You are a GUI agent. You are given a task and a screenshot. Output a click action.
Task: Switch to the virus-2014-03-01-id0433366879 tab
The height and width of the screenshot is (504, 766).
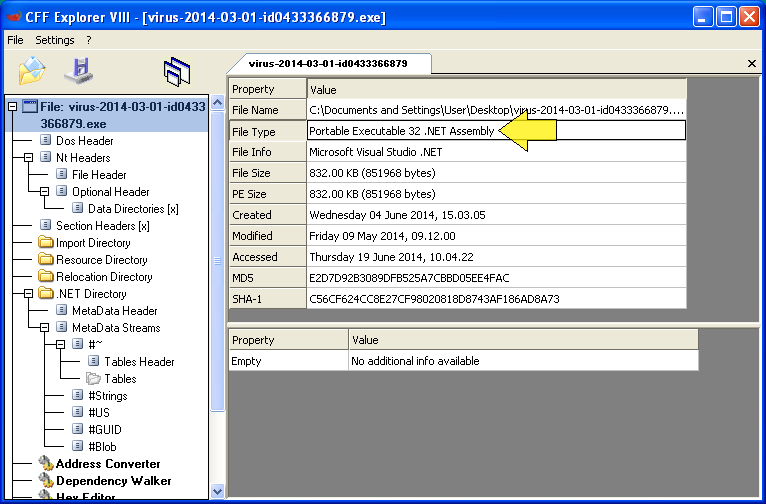tap(328, 63)
